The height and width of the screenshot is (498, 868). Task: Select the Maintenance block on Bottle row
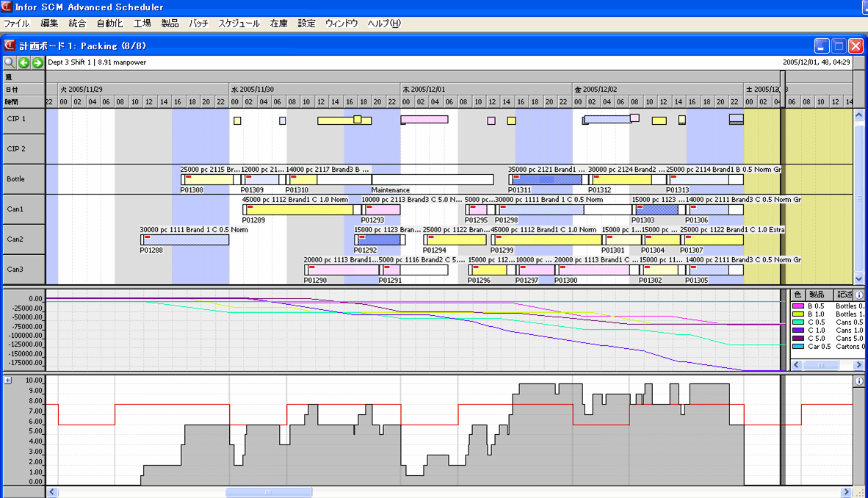433,180
